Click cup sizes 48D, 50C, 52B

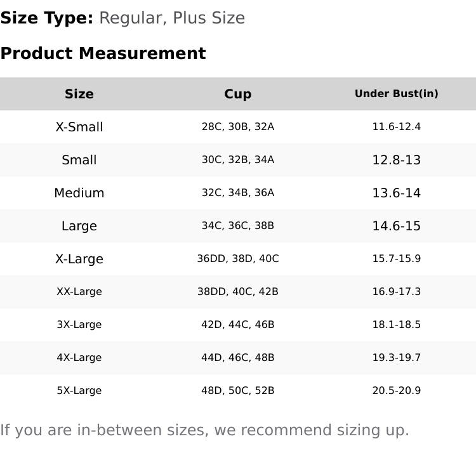point(237,391)
